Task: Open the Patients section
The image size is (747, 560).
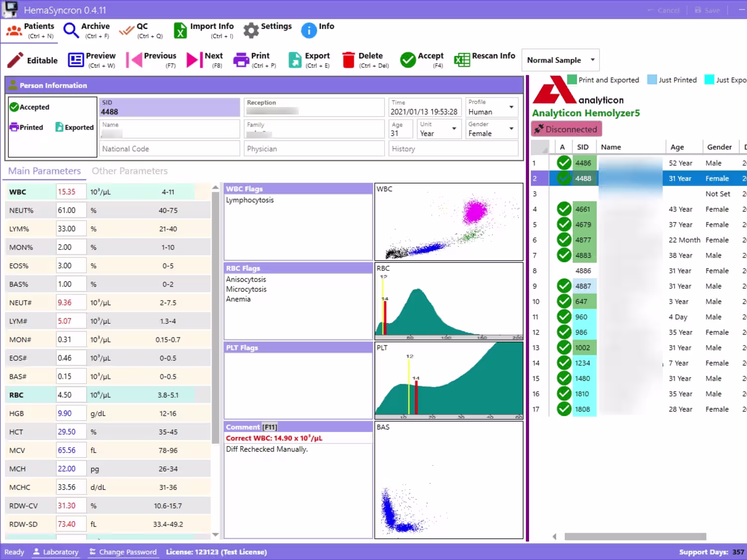Action: click(30, 31)
